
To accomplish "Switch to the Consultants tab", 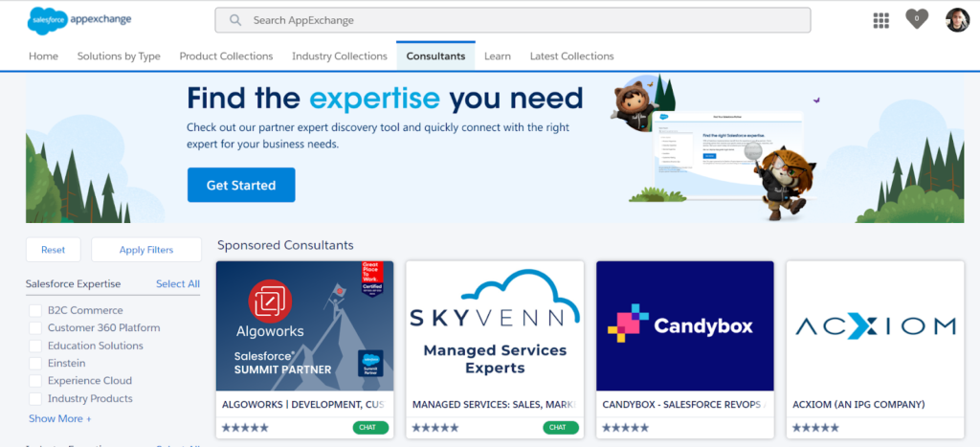I will (x=435, y=56).
